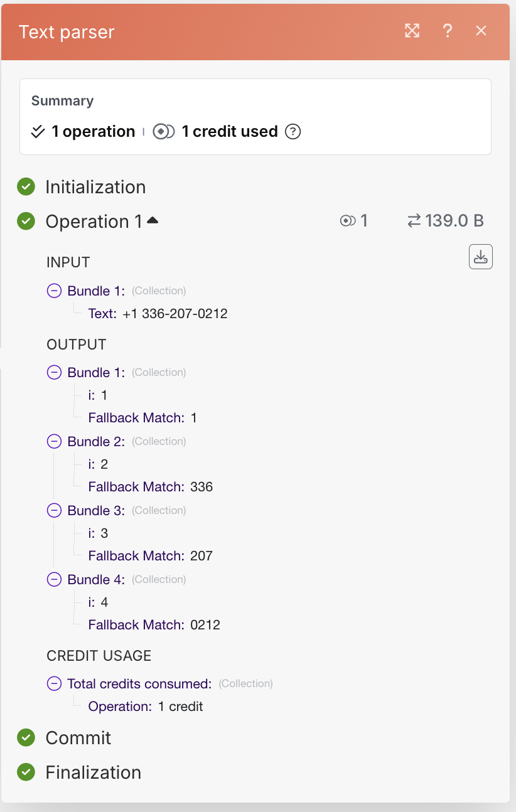Click the download output bundles icon
This screenshot has width=516, height=812.
[x=480, y=257]
